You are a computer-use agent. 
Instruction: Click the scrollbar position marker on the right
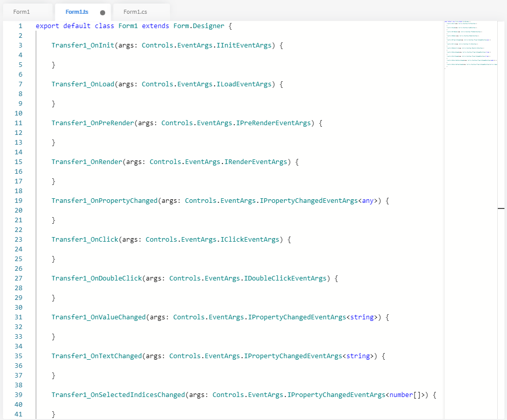point(501,208)
